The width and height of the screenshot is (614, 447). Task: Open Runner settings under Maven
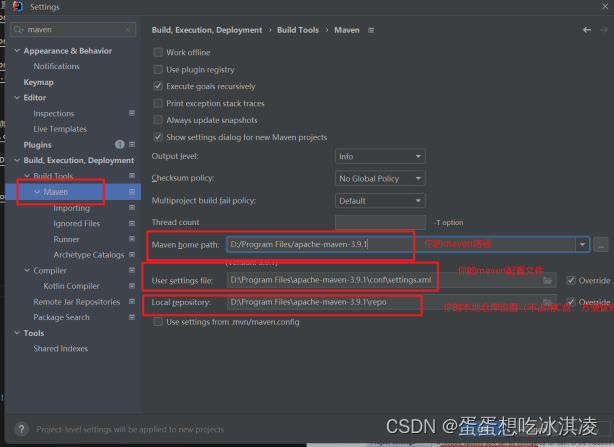pos(66,239)
